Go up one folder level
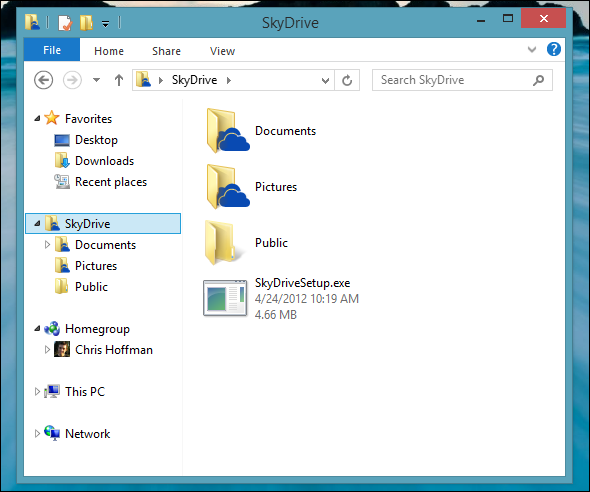This screenshot has width=590, height=492. tap(119, 80)
